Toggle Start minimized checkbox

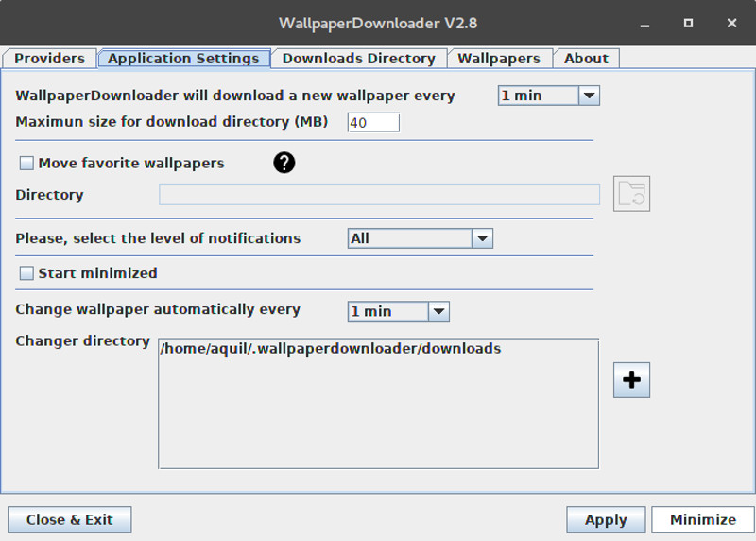point(26,273)
